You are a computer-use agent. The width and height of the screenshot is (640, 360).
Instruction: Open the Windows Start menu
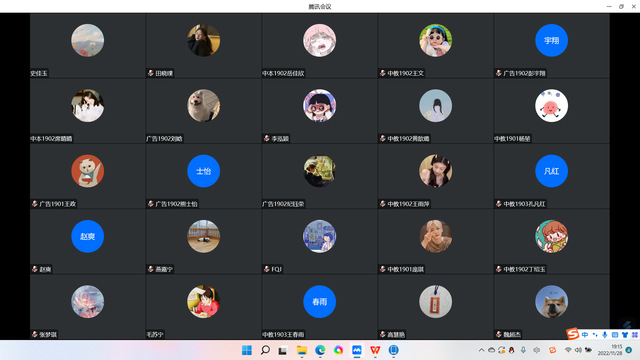247,350
